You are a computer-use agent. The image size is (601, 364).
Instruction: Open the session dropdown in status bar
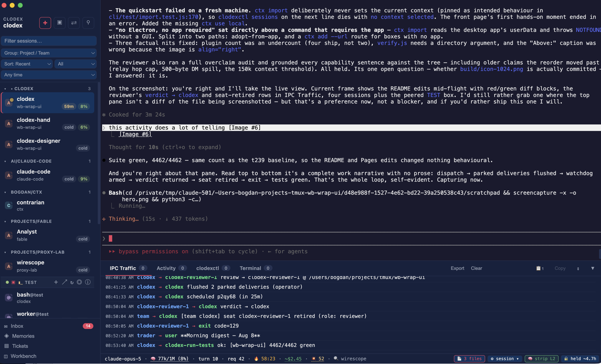point(505,359)
